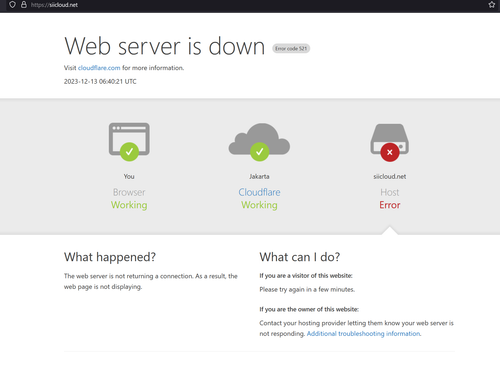The height and width of the screenshot is (369, 500).
Task: Click 'Working' status under Cloudflare
Action: pyautogui.click(x=259, y=205)
